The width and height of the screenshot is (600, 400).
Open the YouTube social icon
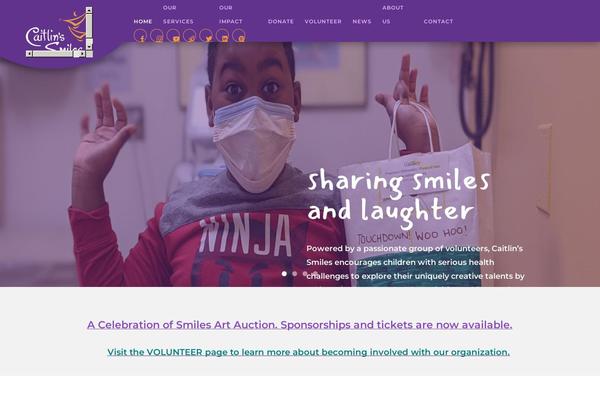173,36
